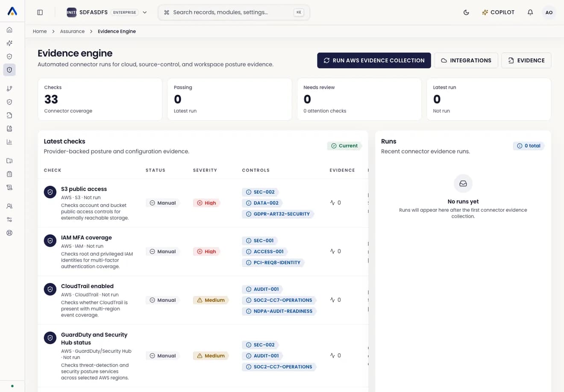Viewport: 564px width, 392px height.
Task: Open the lifebuoy support icon in the sidebar
Action: [9, 233]
